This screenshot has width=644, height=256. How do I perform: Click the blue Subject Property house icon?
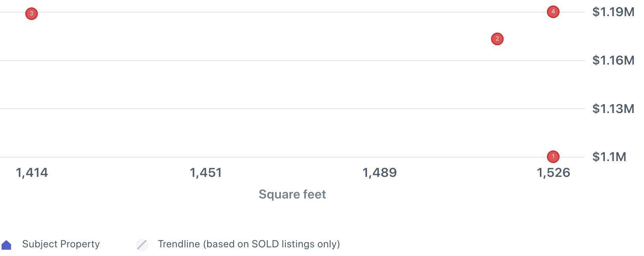6,245
